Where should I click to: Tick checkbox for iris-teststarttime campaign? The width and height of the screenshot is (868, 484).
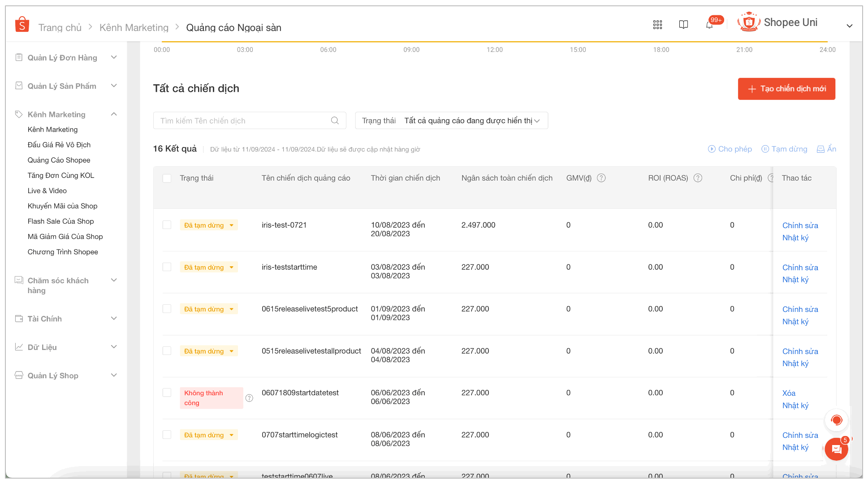pyautogui.click(x=167, y=267)
